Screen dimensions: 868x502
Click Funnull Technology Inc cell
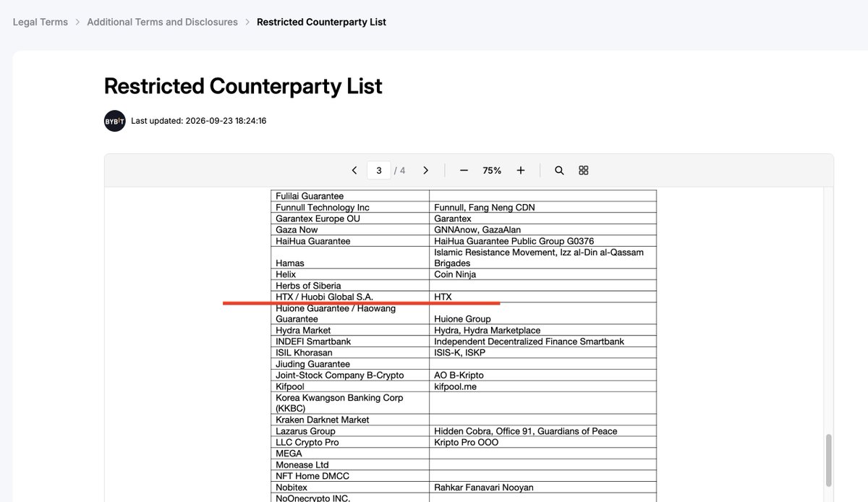point(350,208)
